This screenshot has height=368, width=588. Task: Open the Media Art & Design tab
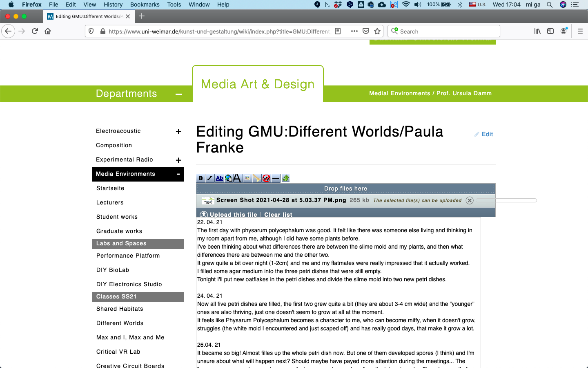point(258,84)
